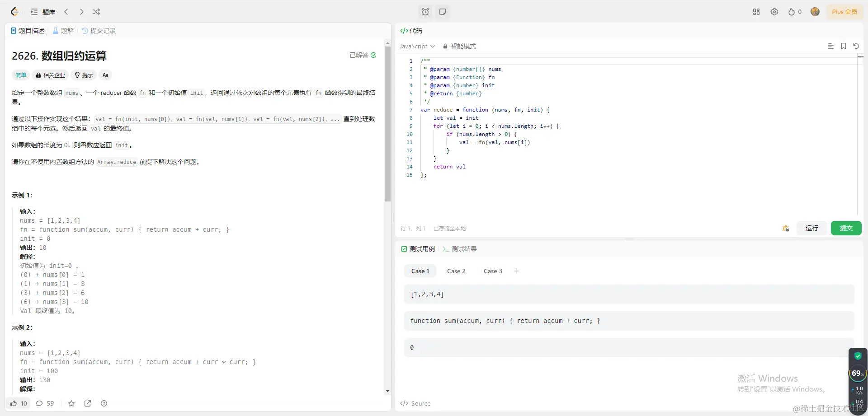The image size is (868, 416).
Task: Select test Case 3
Action: tap(493, 271)
